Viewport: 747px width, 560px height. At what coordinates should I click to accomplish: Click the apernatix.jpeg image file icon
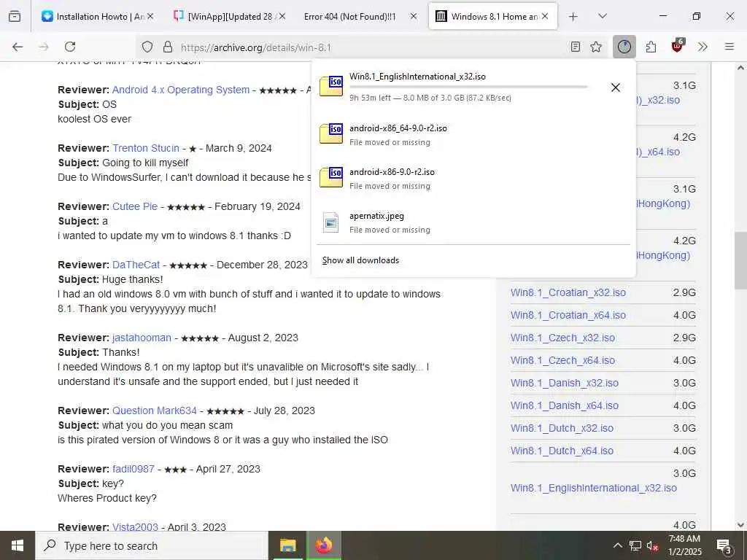pyautogui.click(x=330, y=222)
